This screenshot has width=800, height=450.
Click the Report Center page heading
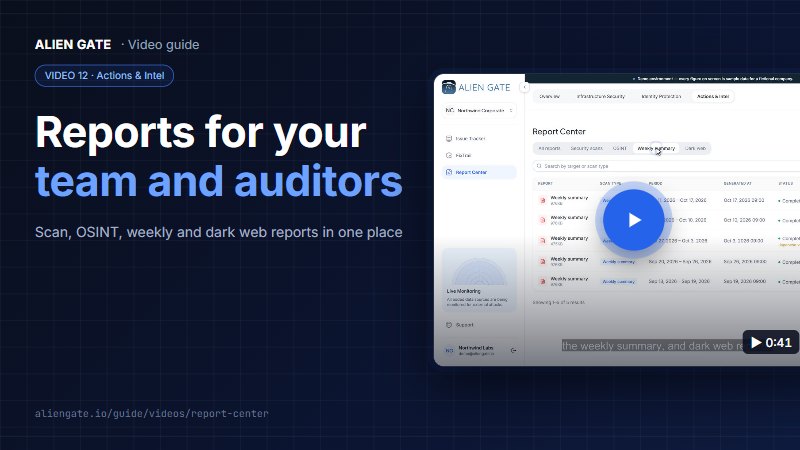(559, 132)
